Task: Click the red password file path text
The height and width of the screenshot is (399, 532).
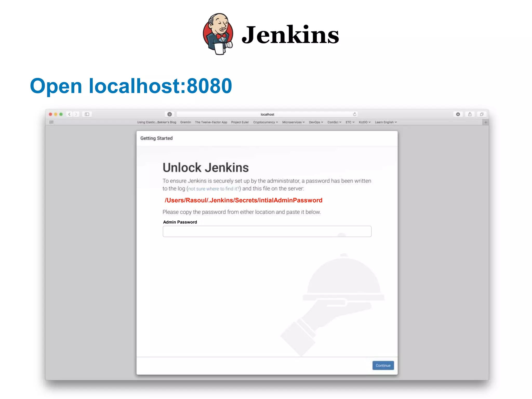Action: [x=244, y=200]
